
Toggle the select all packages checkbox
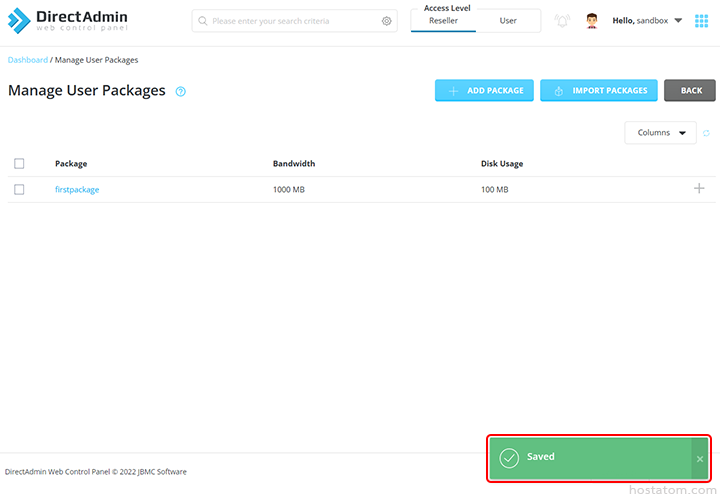coord(19,164)
